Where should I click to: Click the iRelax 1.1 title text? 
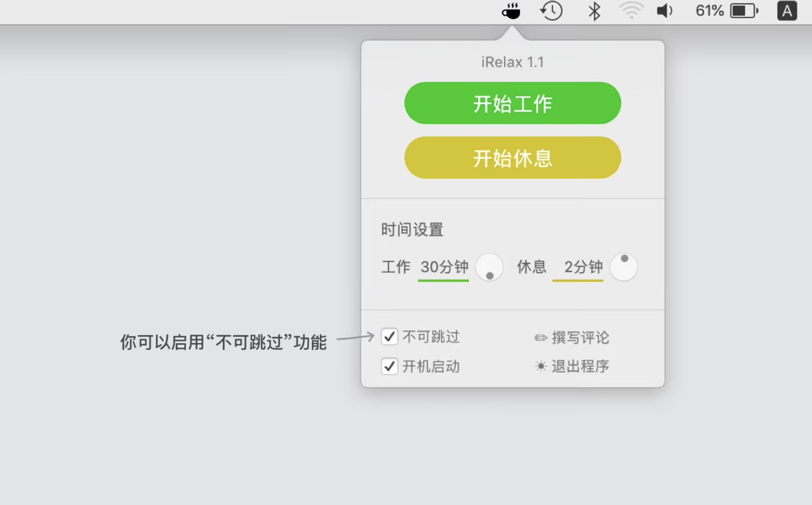pyautogui.click(x=512, y=62)
